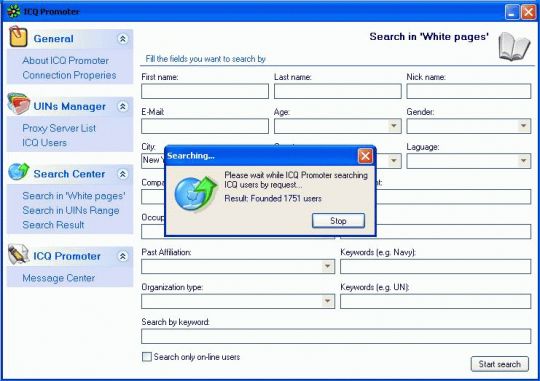Click the General section notepad icon
The height and width of the screenshot is (381, 540).
click(x=18, y=37)
